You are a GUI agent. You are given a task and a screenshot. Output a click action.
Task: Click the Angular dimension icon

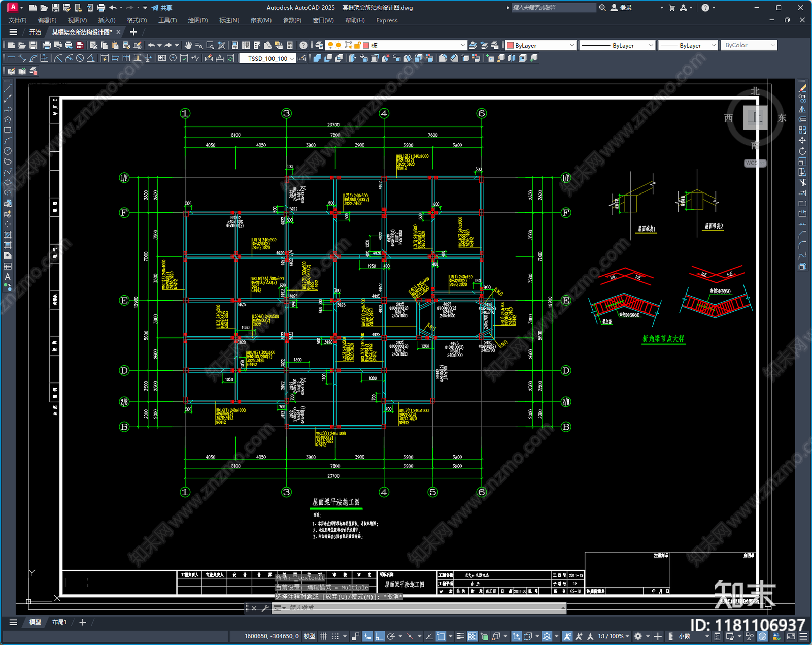(90, 58)
